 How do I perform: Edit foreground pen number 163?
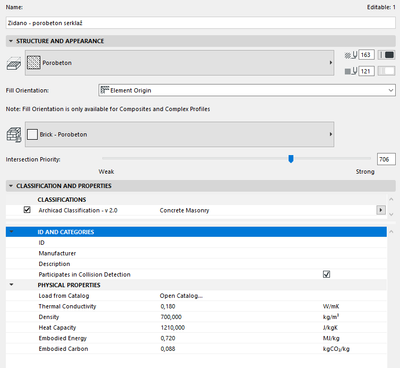366,55
